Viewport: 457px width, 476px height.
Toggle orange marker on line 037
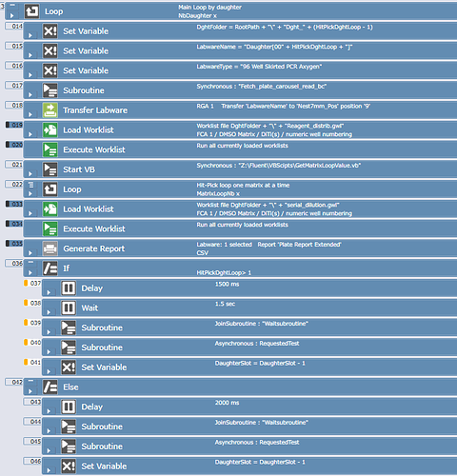pos(26,283)
